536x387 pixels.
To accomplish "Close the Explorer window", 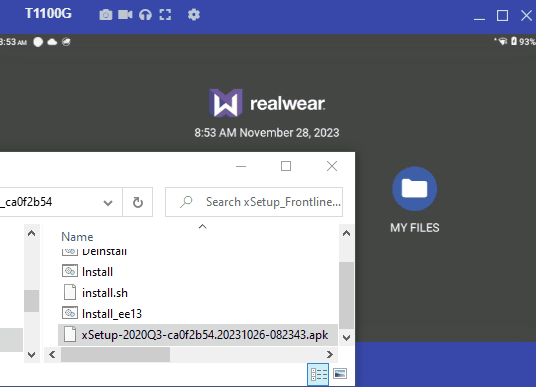I will coord(332,166).
